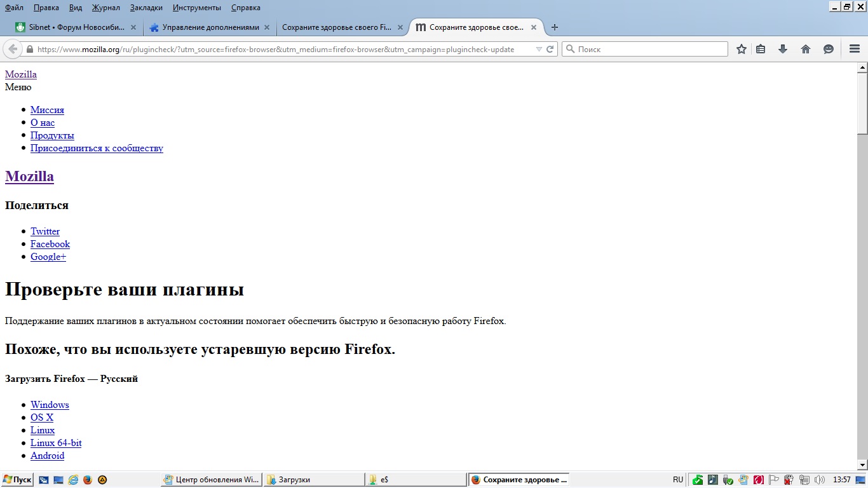The image size is (868, 488).
Task: Close the Sibnet forum tab
Action: point(133,27)
